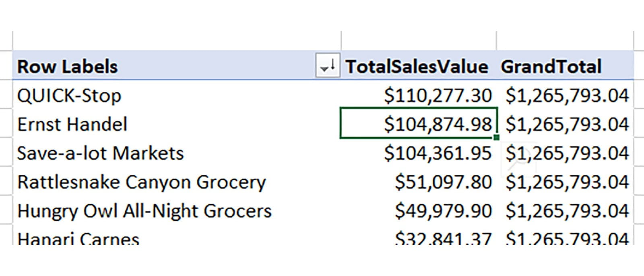This screenshot has width=644, height=276.
Task: Select the GrandTotal cell in Ernst Handel row
Action: point(567,124)
